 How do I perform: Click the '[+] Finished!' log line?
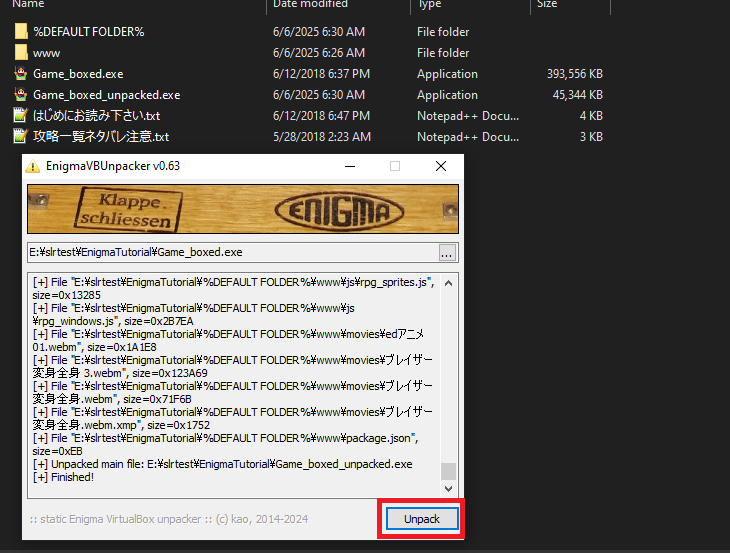point(63,477)
